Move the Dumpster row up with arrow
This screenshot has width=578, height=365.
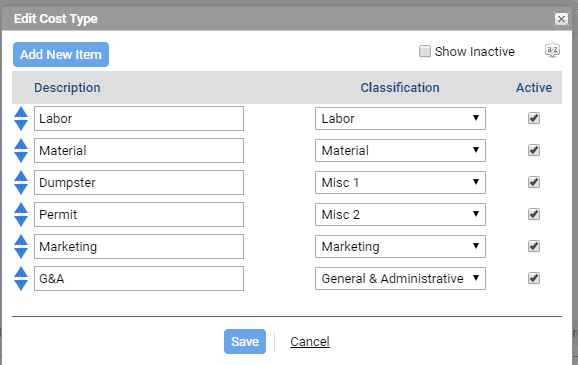tap(21, 176)
